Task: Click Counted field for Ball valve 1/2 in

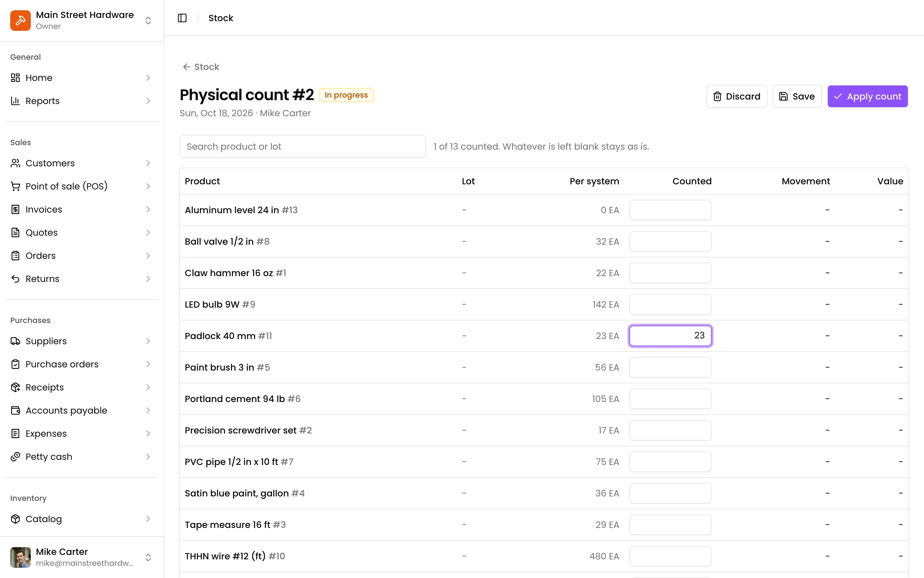Action: [670, 241]
